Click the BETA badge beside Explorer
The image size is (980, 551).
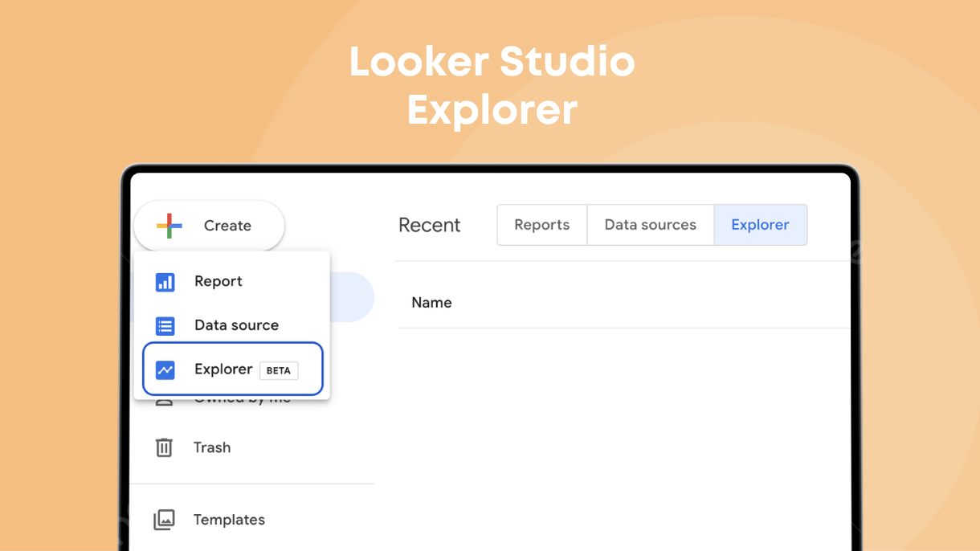click(x=279, y=370)
